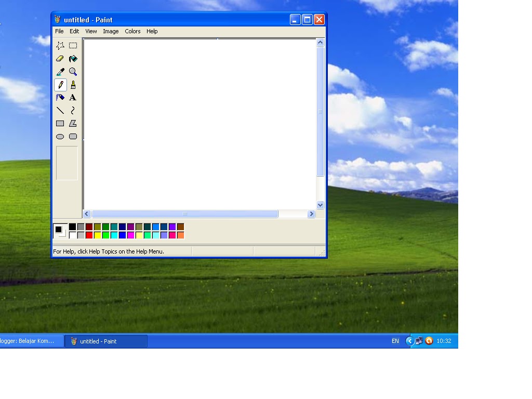
Task: Select the Airbrush spray can tool
Action: [60, 98]
